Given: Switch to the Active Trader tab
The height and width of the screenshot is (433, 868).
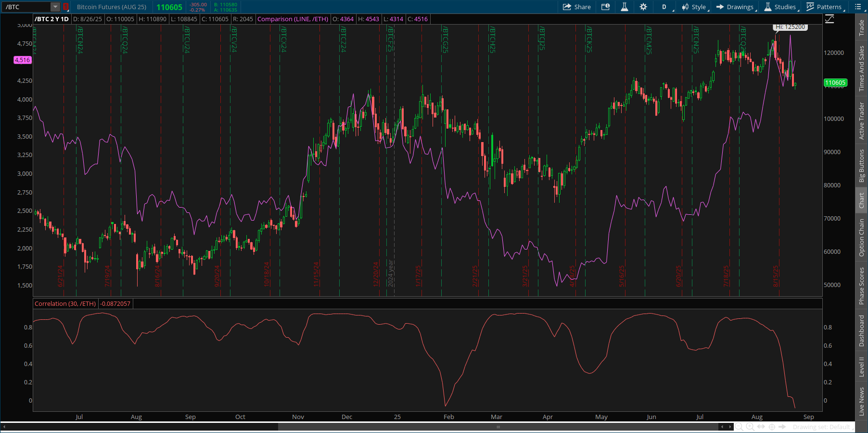Looking at the screenshot, I should pyautogui.click(x=862, y=120).
